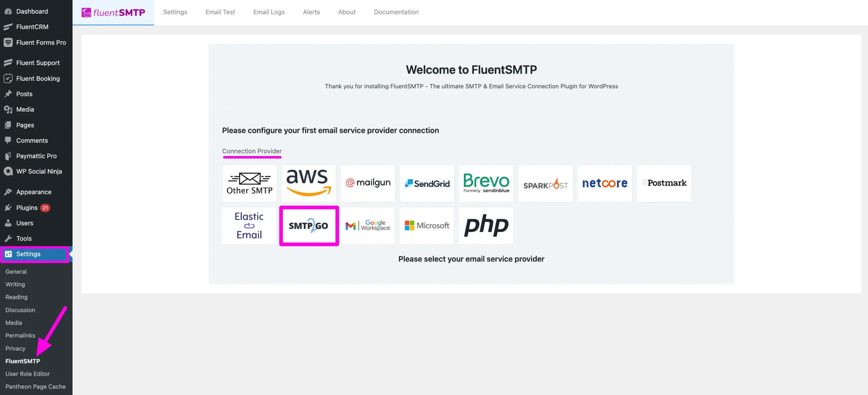Open FluentCRM from the sidebar
The width and height of the screenshot is (868, 395).
click(36, 27)
